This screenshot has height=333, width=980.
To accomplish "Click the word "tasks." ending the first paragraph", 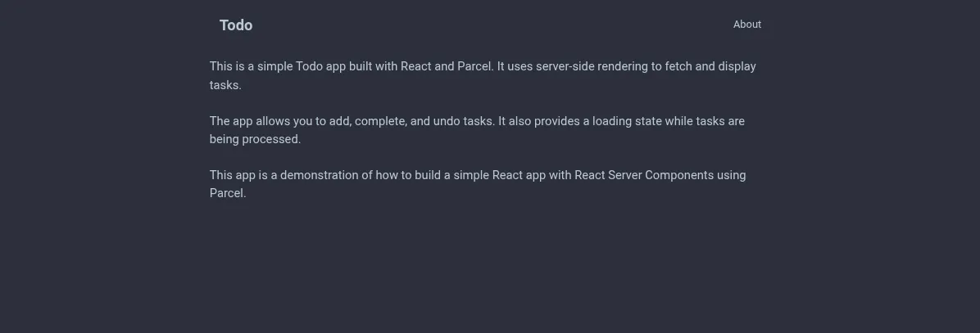I will (x=225, y=84).
